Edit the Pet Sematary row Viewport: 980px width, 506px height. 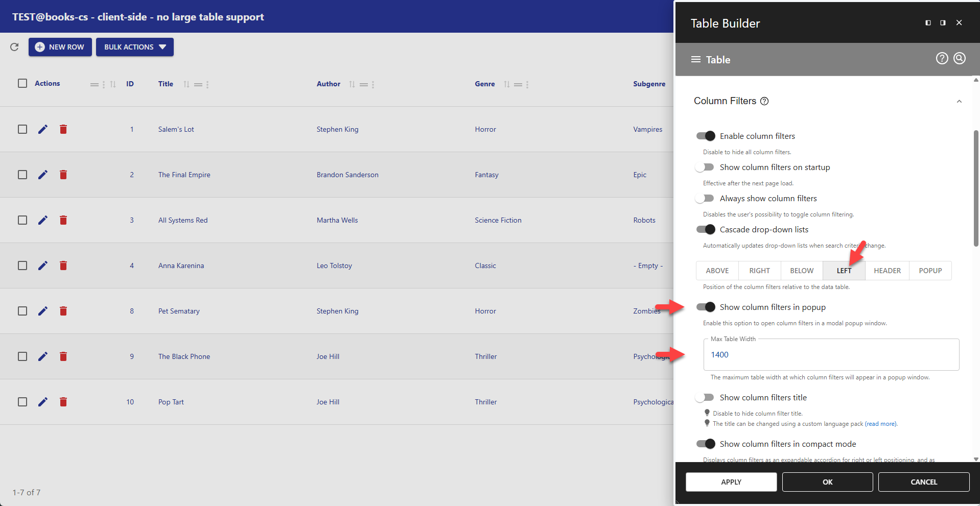43,311
